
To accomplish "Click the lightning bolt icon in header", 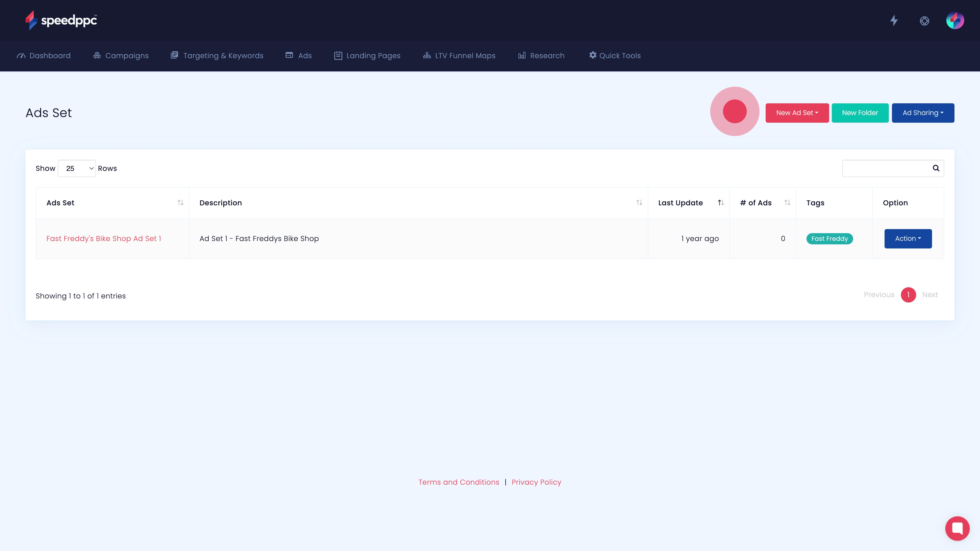I will tap(894, 20).
